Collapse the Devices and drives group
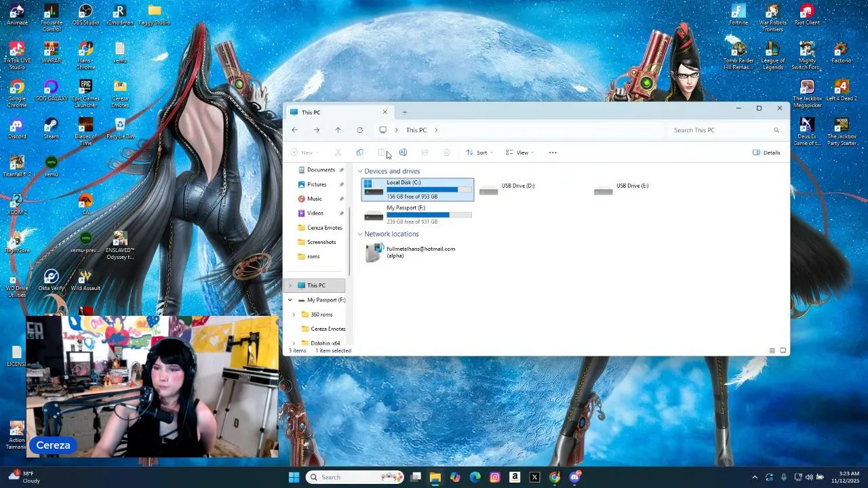Viewport: 868px width, 488px height. point(360,171)
